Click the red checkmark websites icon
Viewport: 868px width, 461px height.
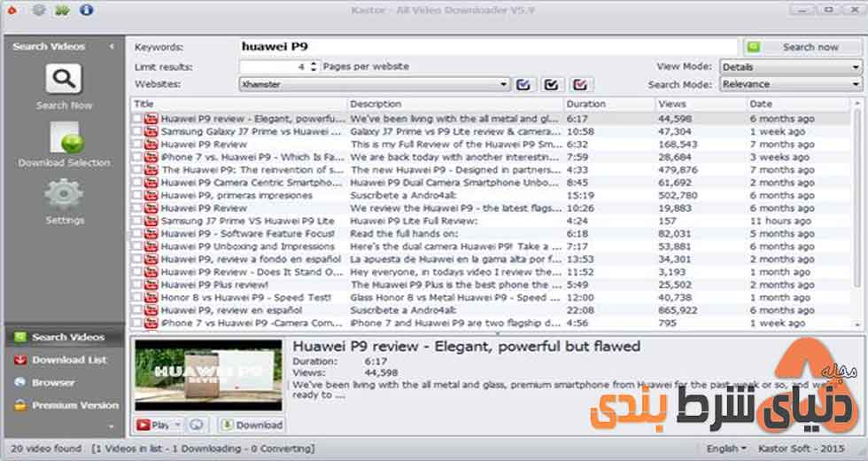[x=580, y=84]
